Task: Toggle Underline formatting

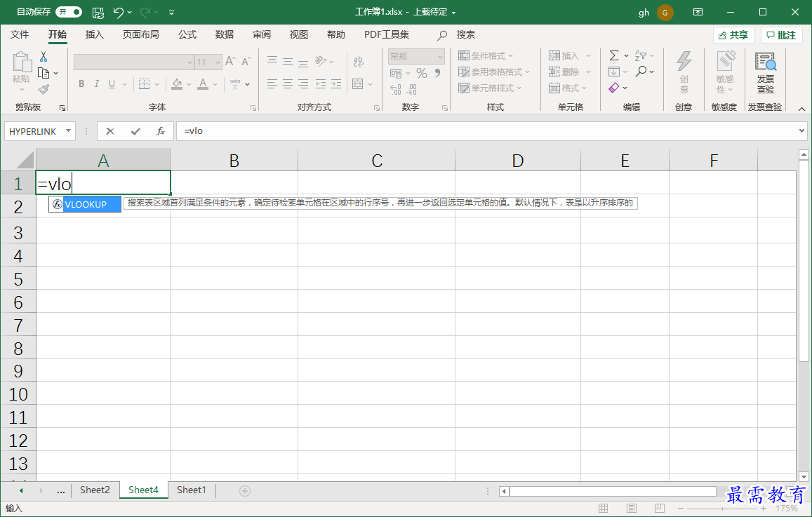Action: pyautogui.click(x=112, y=84)
